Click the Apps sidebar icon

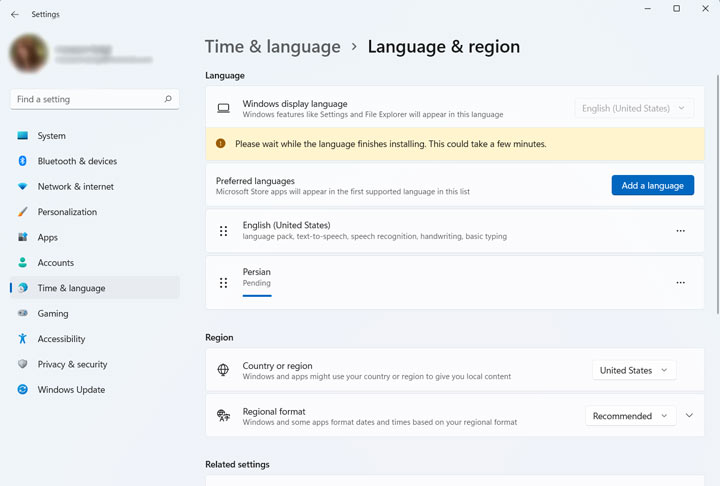22,237
